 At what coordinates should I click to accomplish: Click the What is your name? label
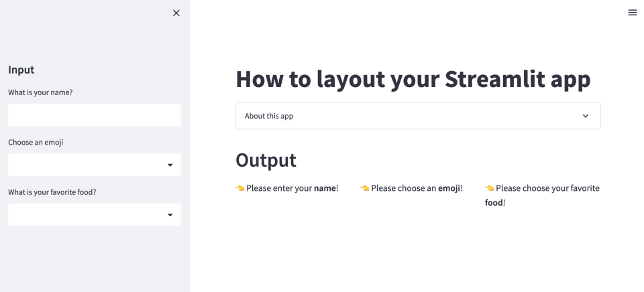click(40, 92)
